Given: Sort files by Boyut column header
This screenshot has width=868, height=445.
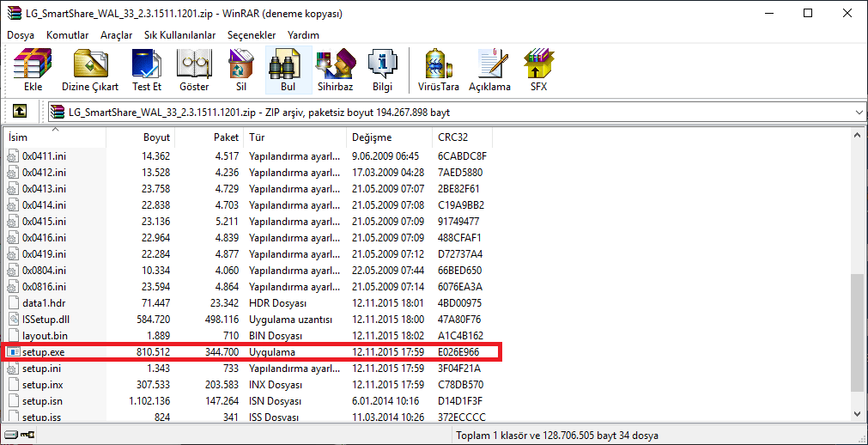Looking at the screenshot, I should click(156, 137).
